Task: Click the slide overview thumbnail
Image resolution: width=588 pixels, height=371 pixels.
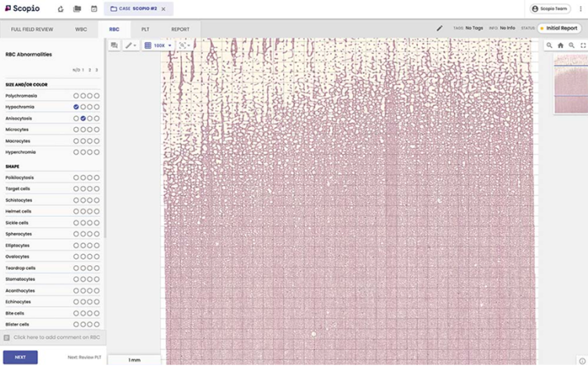Action: click(571, 83)
